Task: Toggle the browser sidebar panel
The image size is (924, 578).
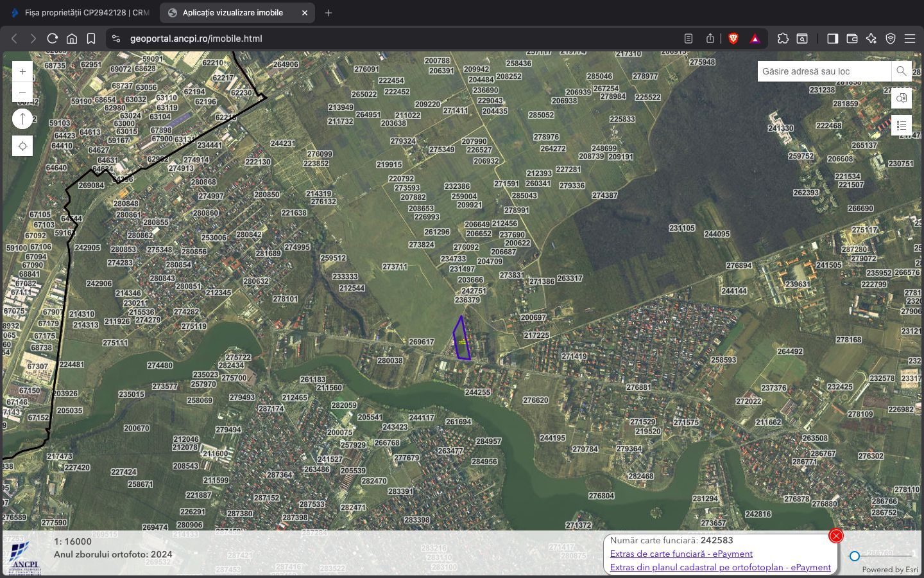Action: click(x=832, y=39)
